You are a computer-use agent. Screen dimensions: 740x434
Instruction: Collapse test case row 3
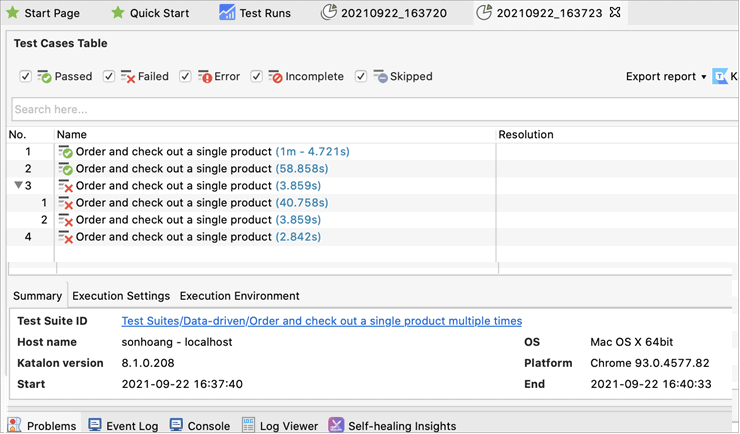click(18, 185)
